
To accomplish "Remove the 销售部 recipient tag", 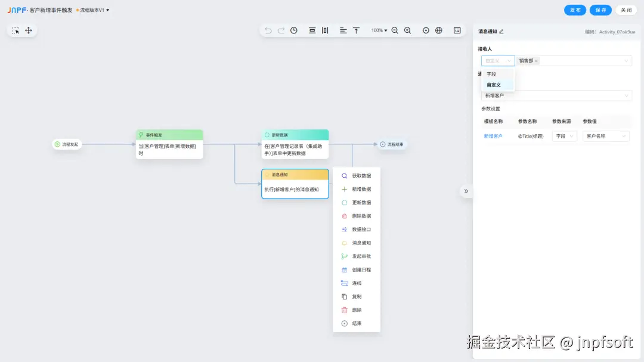I will pos(536,60).
